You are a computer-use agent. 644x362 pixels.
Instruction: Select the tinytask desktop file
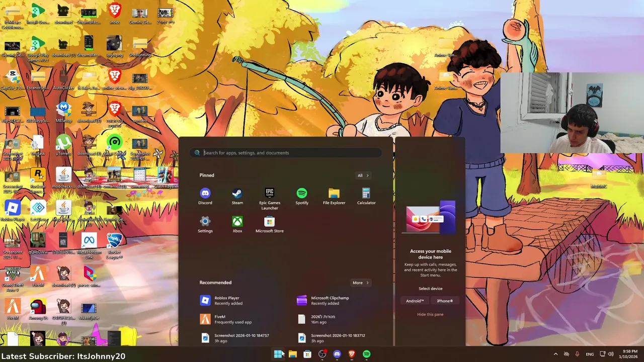(38, 145)
